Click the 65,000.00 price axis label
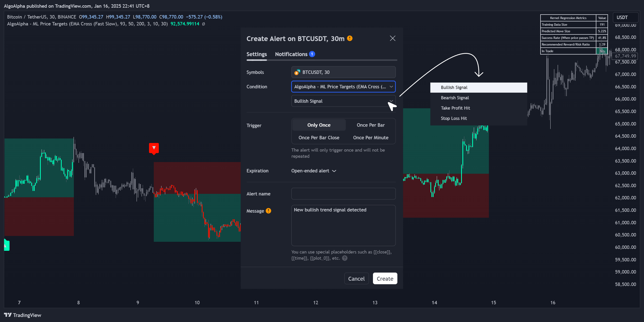This screenshot has width=644, height=322. (x=625, y=124)
